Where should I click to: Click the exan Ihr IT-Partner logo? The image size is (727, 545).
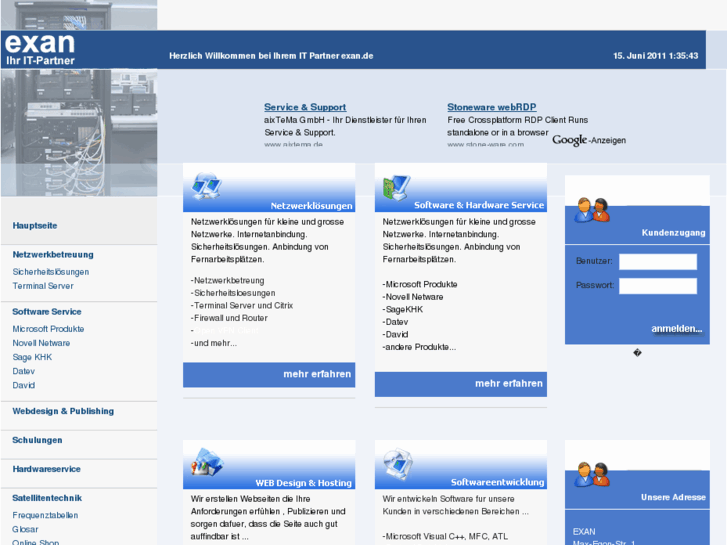(40, 50)
